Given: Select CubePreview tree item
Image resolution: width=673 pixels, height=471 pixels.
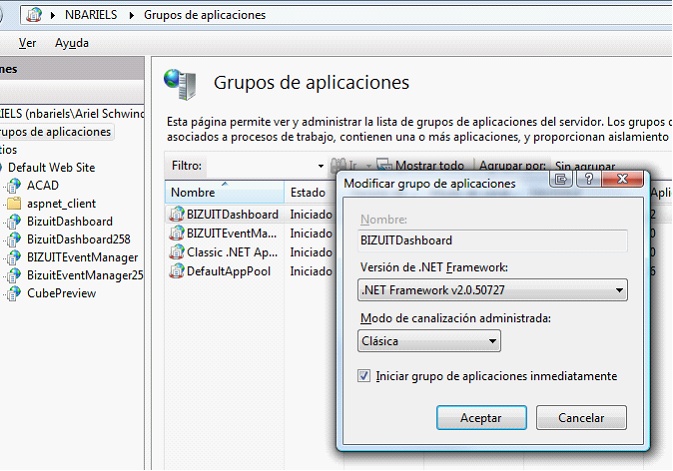Looking at the screenshot, I should [61, 293].
